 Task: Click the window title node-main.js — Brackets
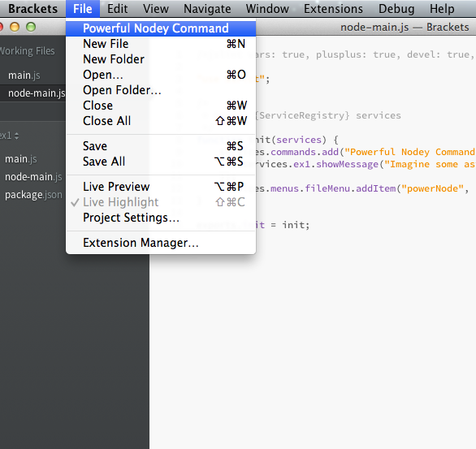[x=405, y=28]
